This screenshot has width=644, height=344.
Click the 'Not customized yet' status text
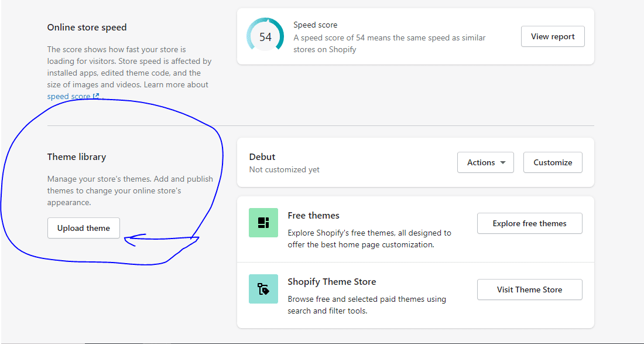point(284,169)
